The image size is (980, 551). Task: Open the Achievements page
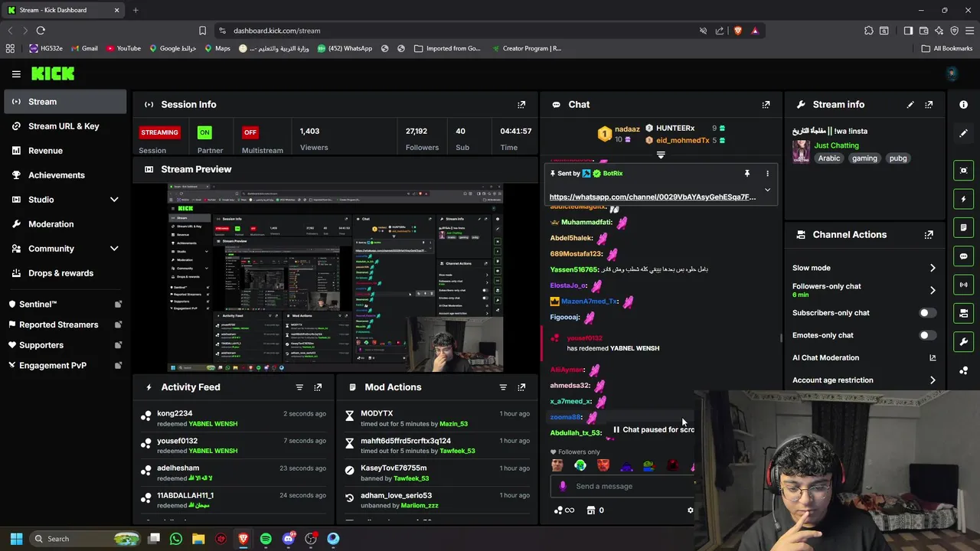(65, 175)
